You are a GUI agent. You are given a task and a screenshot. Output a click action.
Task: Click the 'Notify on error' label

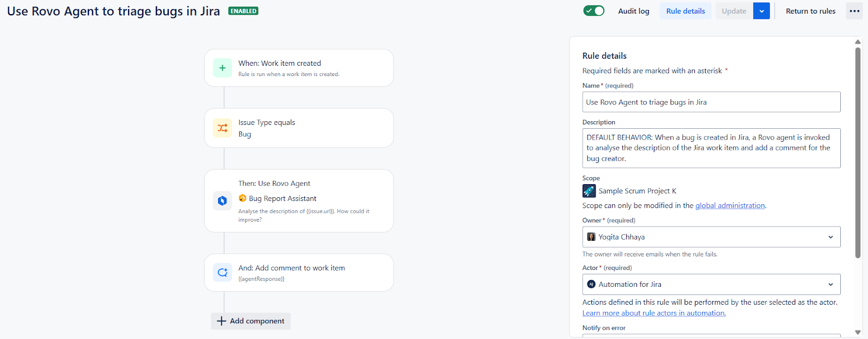coord(604,328)
